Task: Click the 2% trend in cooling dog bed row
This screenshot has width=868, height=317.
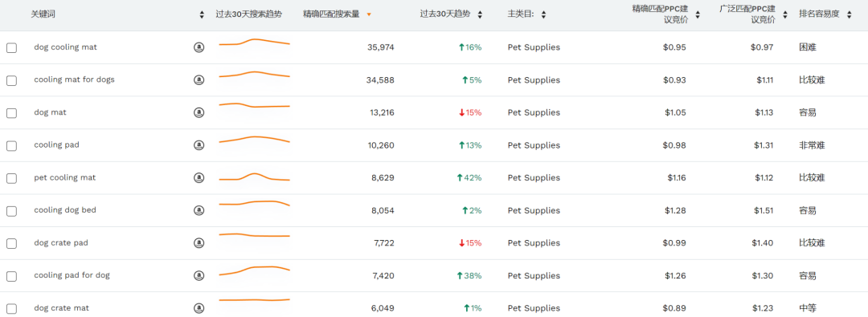Action: click(472, 211)
